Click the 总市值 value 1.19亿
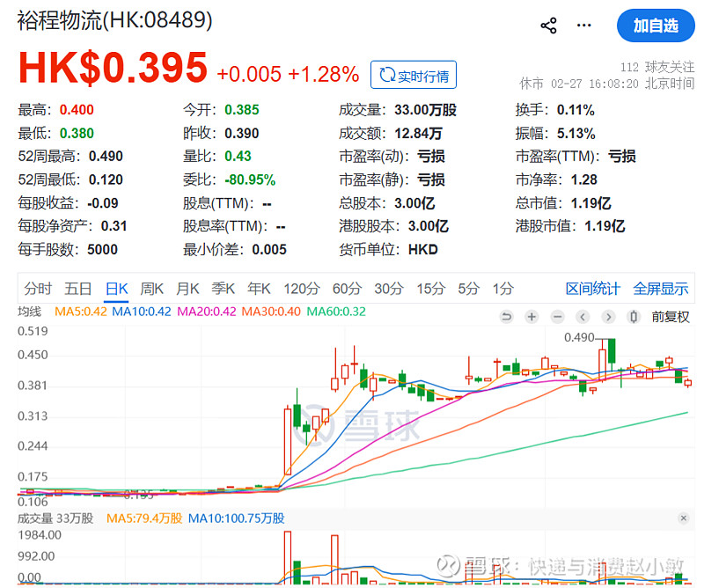Viewport: 704px width, 588px height. [x=590, y=203]
